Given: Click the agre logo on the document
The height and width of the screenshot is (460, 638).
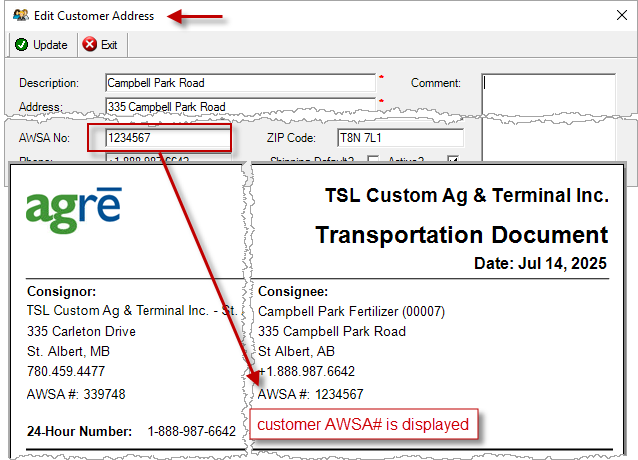Looking at the screenshot, I should (x=74, y=210).
